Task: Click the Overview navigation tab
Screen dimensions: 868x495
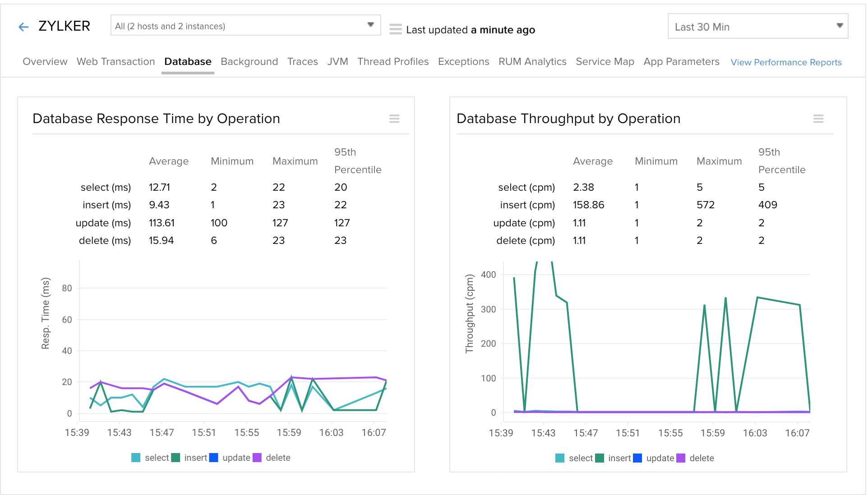Action: click(x=44, y=61)
